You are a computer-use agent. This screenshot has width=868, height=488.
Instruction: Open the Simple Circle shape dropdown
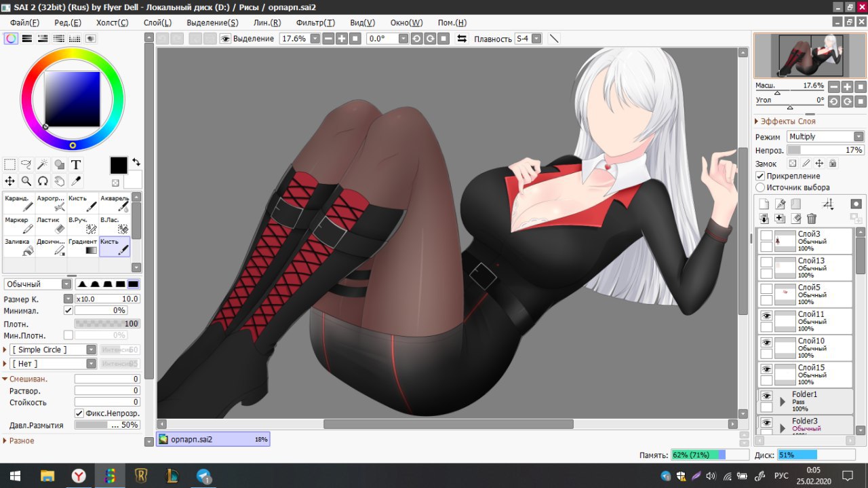point(54,350)
